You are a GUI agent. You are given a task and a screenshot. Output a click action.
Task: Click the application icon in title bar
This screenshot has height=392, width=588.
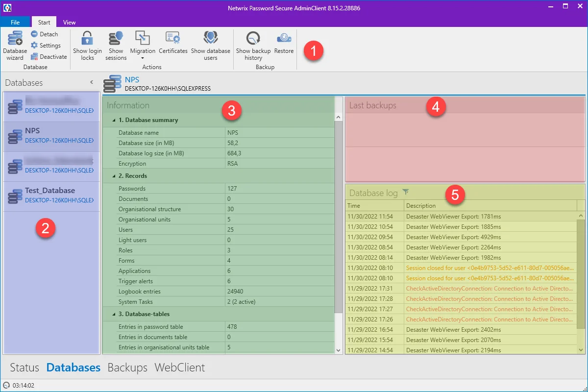click(7, 7)
